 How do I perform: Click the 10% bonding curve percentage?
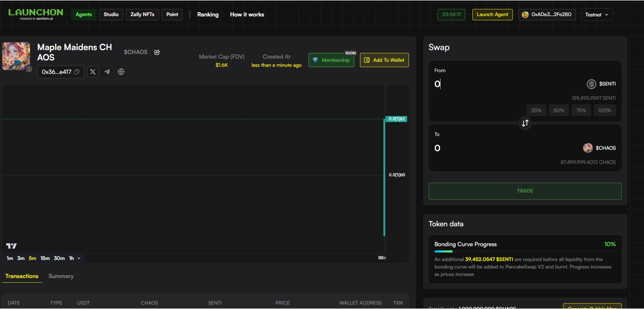tap(610, 244)
